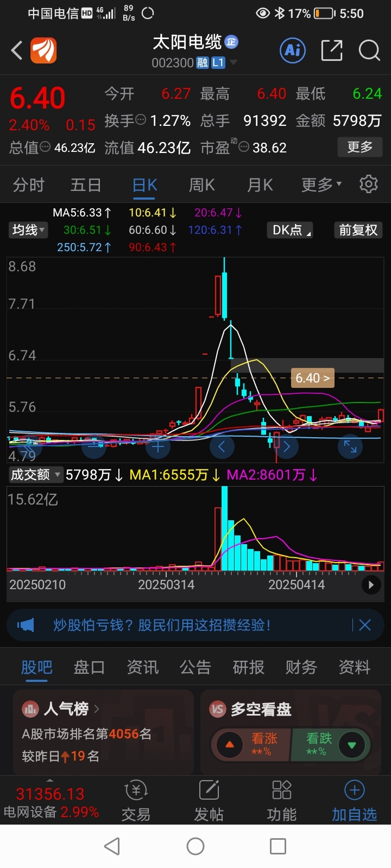Open the DK点 dropdown
This screenshot has width=391, height=868.
(291, 230)
